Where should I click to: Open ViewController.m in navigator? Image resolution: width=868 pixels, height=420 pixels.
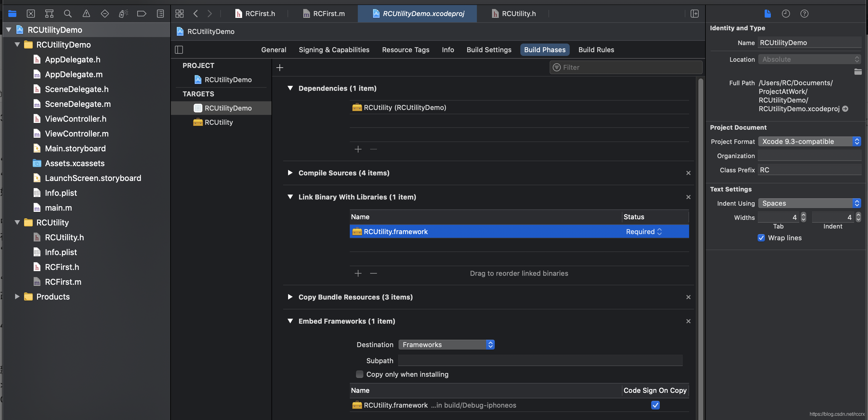(77, 134)
